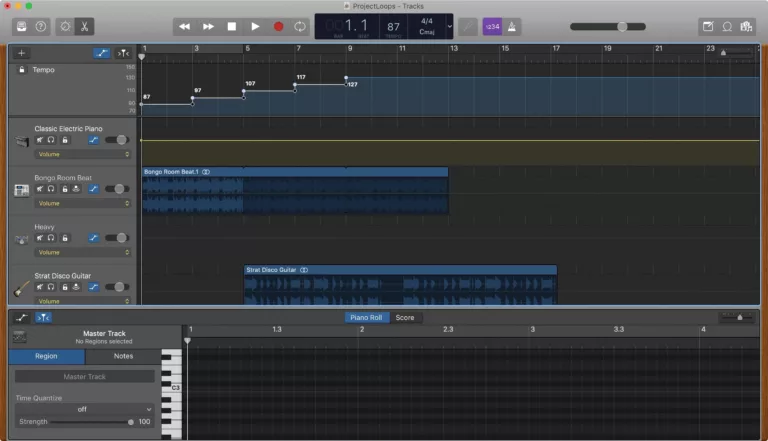Click the Strat Disco Guitar track icon
The height and width of the screenshot is (441, 768).
(22, 288)
